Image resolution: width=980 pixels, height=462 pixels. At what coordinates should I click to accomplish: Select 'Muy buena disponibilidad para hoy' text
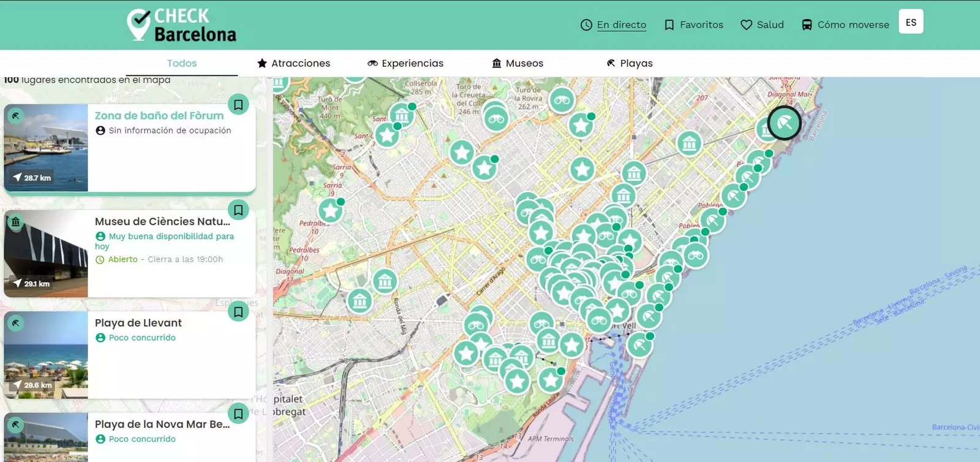(x=165, y=241)
